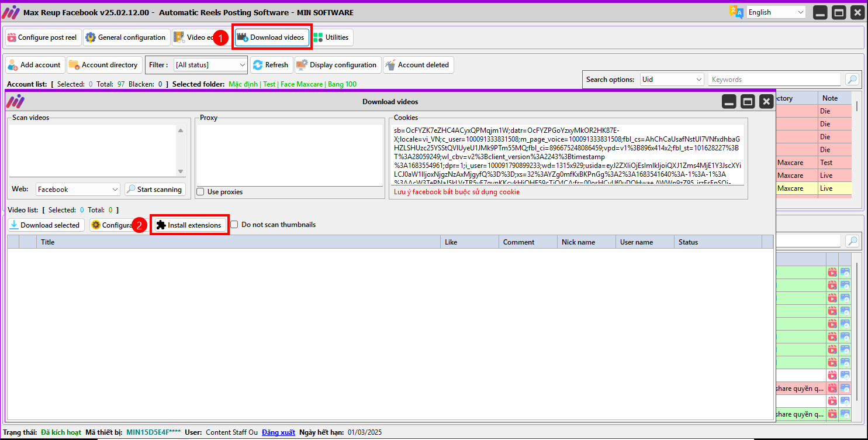Focus the Keywords search field
This screenshot has height=440, width=868.
(774, 80)
